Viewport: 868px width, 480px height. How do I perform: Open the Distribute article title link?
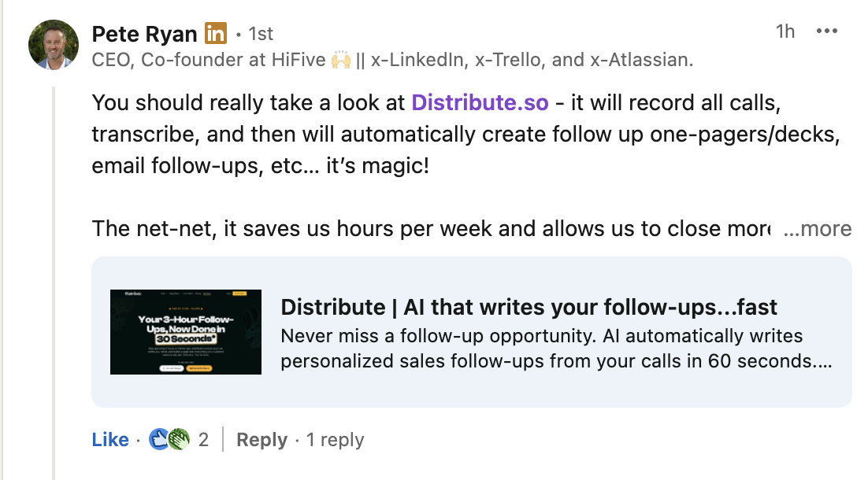[529, 307]
